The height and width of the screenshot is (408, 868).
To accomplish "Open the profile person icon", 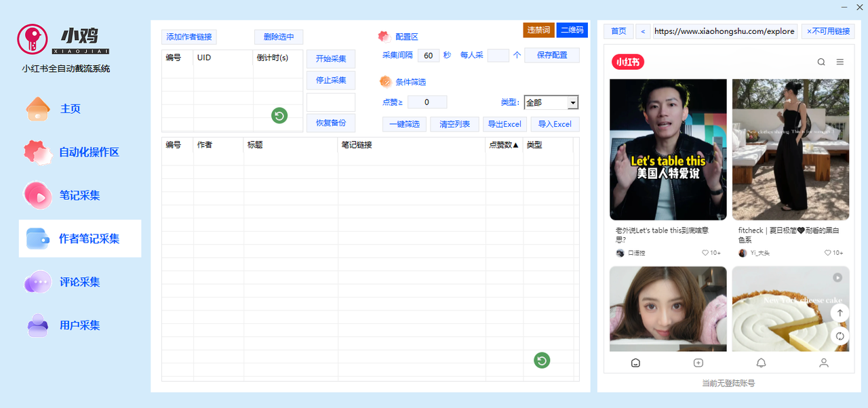I will pyautogui.click(x=823, y=363).
